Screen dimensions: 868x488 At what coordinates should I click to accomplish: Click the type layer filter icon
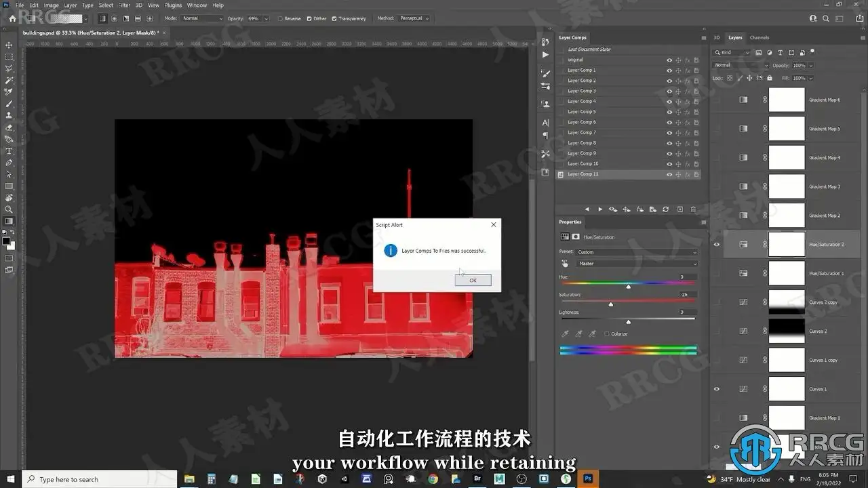point(780,52)
